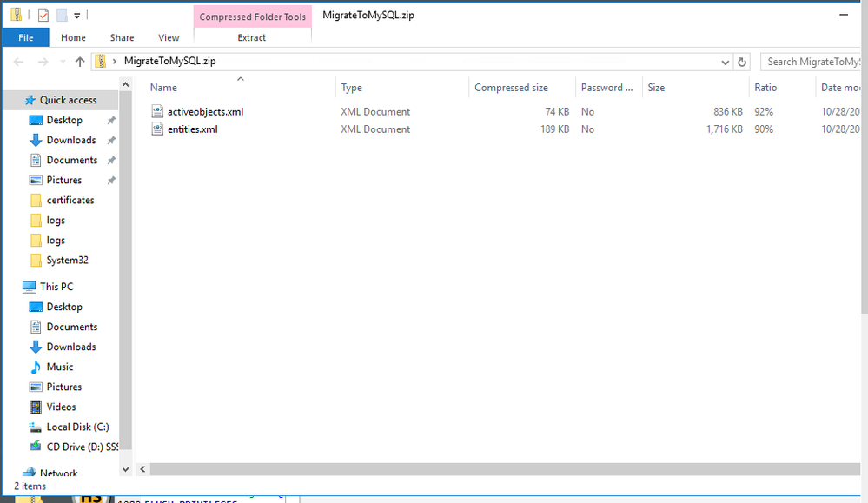Switch to the Share ribbon tab

122,37
